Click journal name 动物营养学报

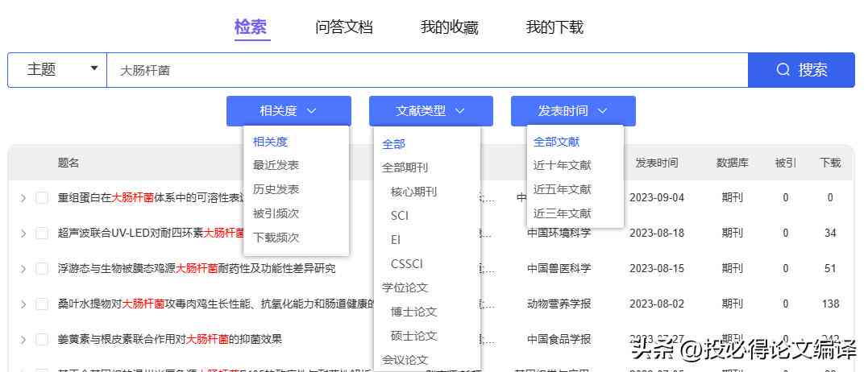pyautogui.click(x=559, y=304)
